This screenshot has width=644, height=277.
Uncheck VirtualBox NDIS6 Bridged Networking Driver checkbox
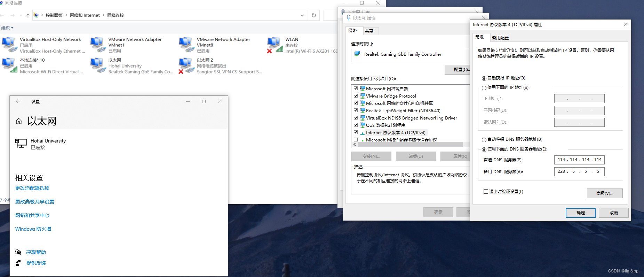tap(356, 118)
